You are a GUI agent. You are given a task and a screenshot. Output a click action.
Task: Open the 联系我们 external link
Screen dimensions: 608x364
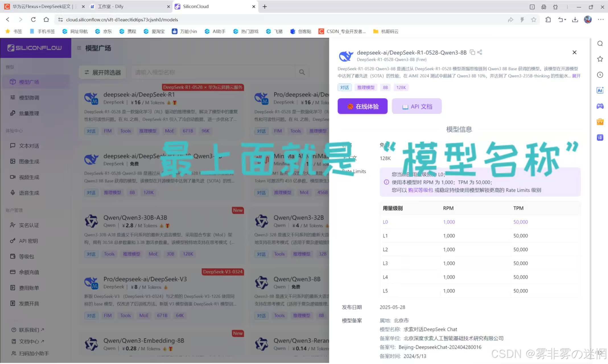28,330
